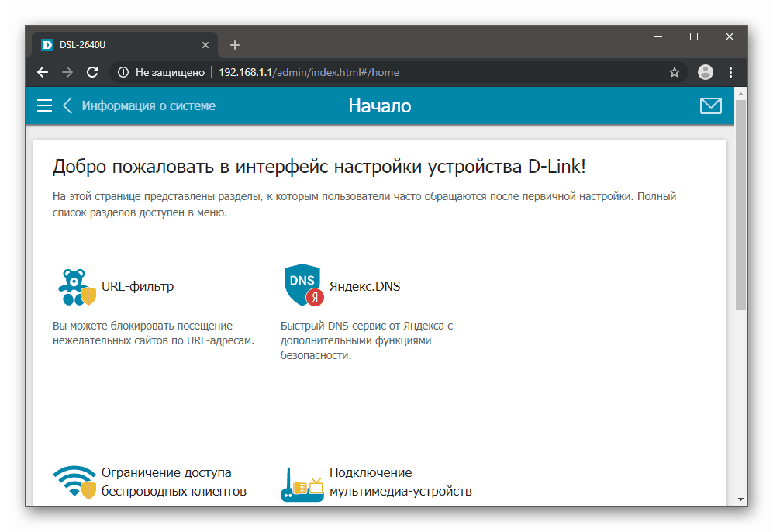Click the site info icon by Не защищено
The height and width of the screenshot is (532, 773).
coord(123,72)
